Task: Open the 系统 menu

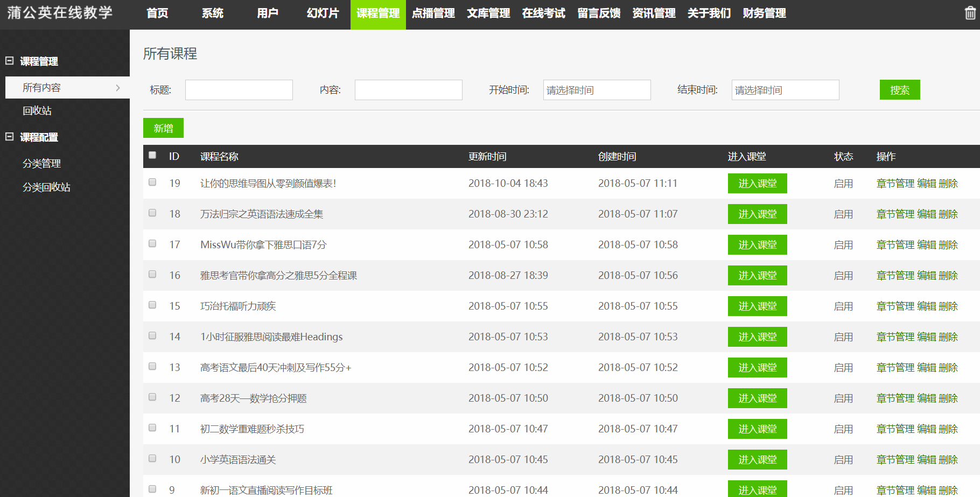Action: [x=213, y=13]
